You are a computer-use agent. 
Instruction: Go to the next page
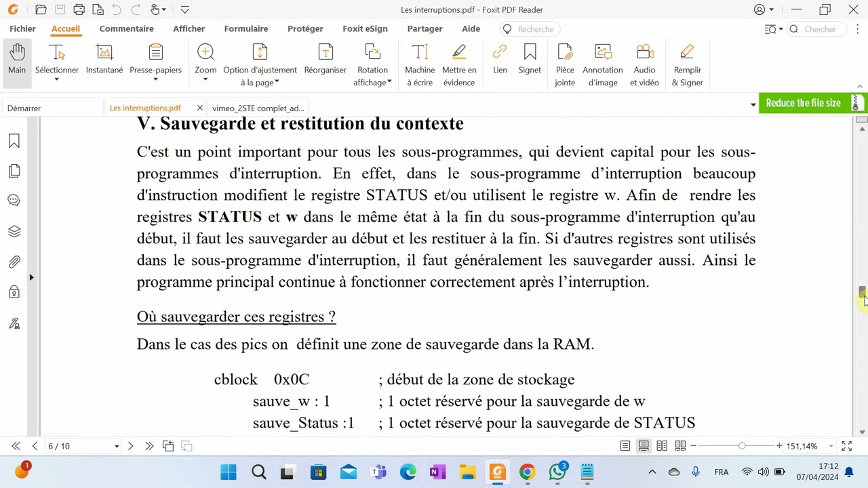point(130,446)
